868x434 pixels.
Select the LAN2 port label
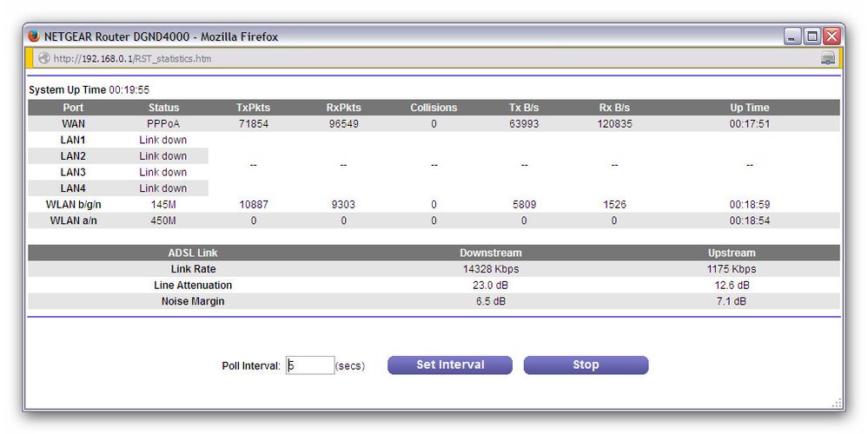coord(73,156)
